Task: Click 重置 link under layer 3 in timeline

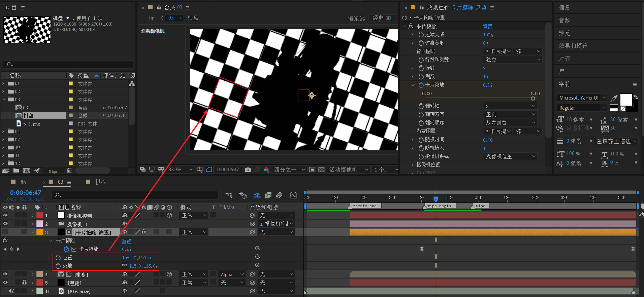Action: pyautogui.click(x=126, y=241)
